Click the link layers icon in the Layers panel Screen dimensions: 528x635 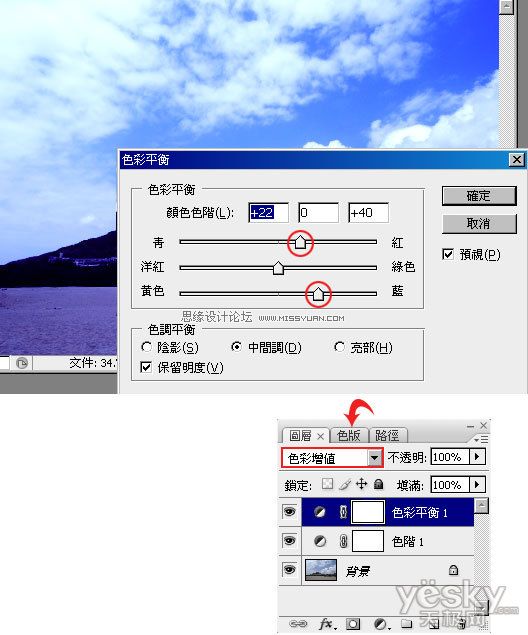click(298, 624)
